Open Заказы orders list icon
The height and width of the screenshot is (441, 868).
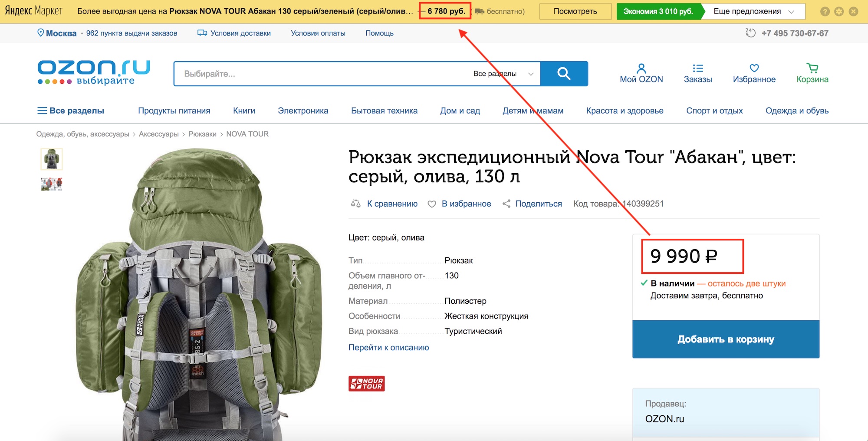point(698,68)
